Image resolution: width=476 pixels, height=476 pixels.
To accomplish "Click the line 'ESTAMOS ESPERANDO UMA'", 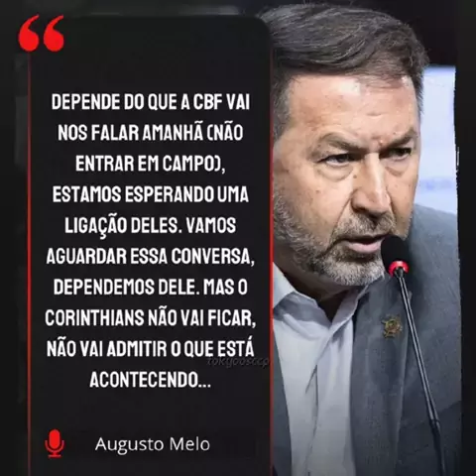I will click(151, 194).
